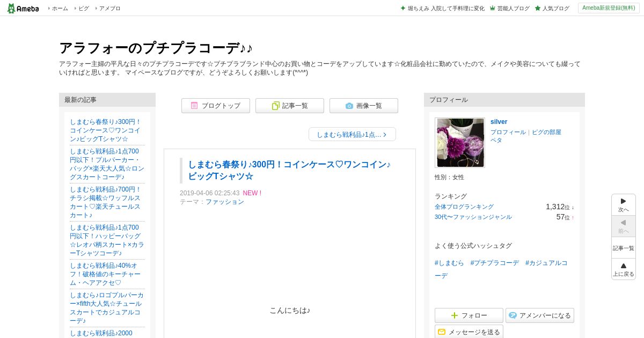
Task: Open 堀ちえみ news headline link
Action: 445,8
